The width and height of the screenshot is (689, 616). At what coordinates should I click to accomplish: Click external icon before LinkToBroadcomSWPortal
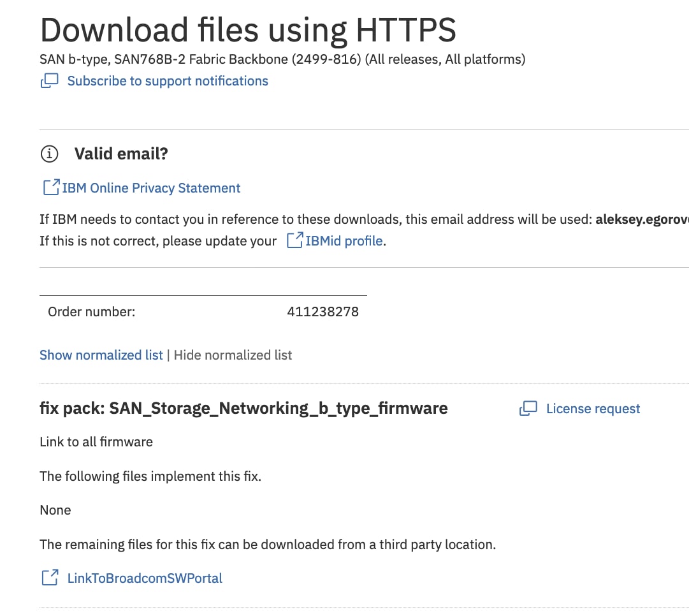[50, 577]
